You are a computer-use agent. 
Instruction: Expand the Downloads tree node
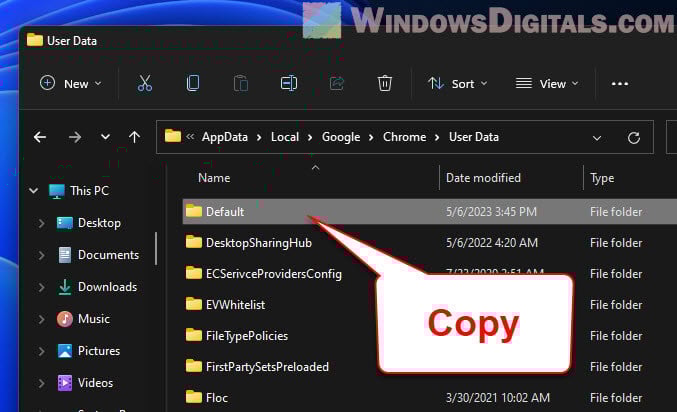pos(41,287)
